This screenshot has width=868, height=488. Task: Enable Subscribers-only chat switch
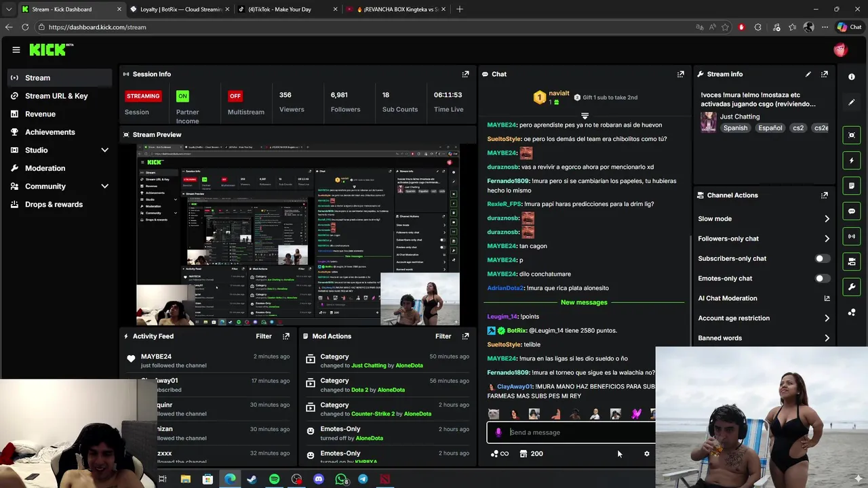point(822,258)
